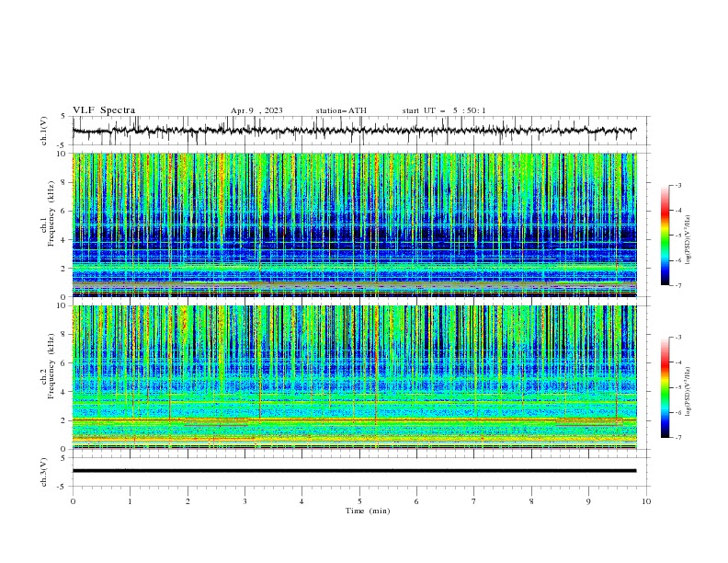Click the time axis tick label '10'
Image resolution: width=728 pixels, height=563 pixels.
646,501
